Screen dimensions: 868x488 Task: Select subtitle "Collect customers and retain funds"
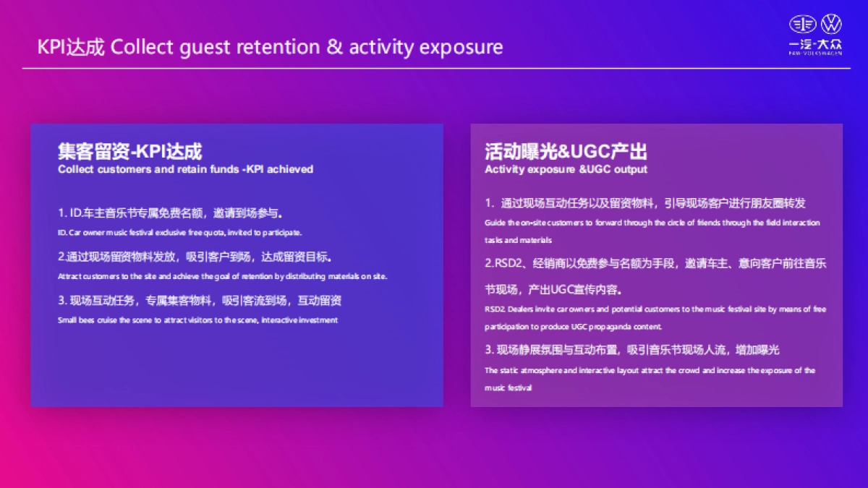(x=185, y=169)
